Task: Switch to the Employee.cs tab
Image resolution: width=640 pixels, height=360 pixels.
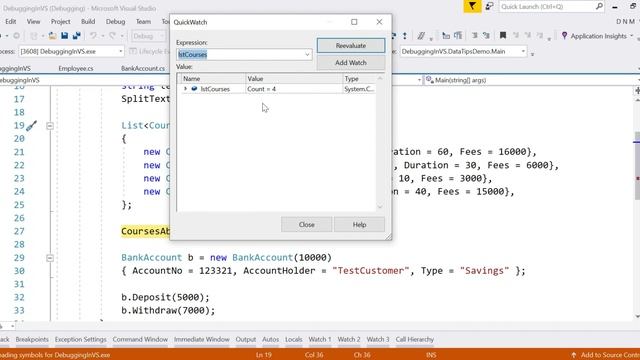Action: 76,69
